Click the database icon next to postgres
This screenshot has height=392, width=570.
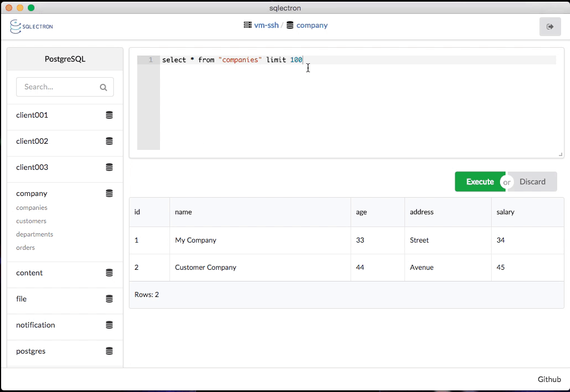109,351
